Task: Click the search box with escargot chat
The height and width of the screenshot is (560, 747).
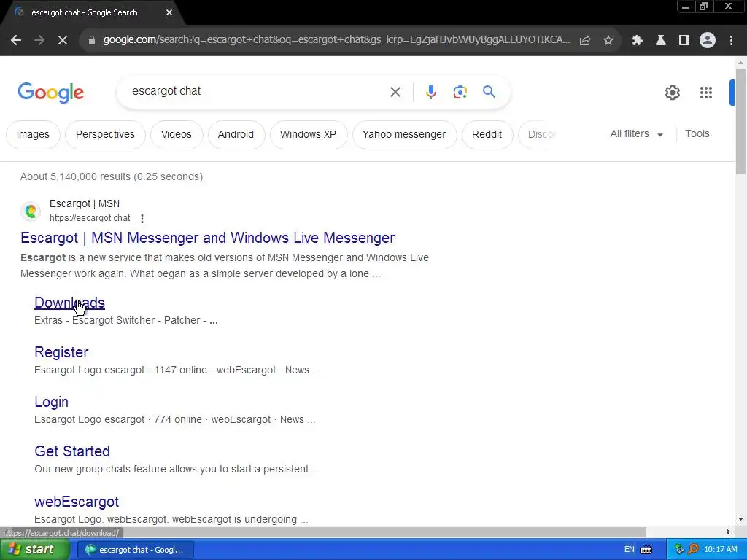Action: (258, 91)
